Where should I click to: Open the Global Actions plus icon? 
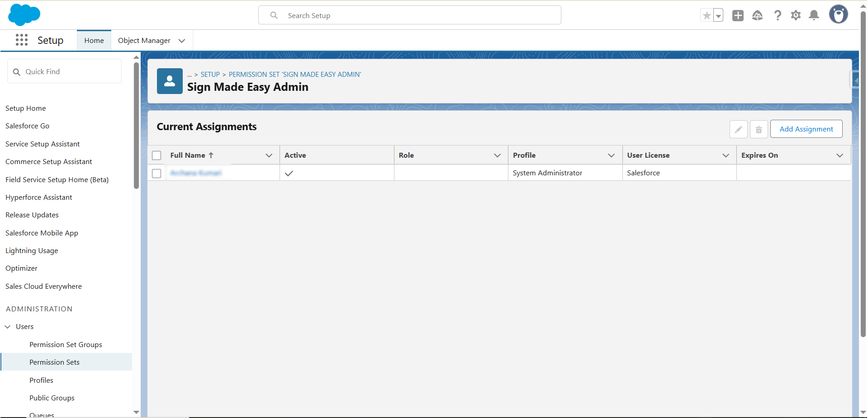[x=738, y=15]
